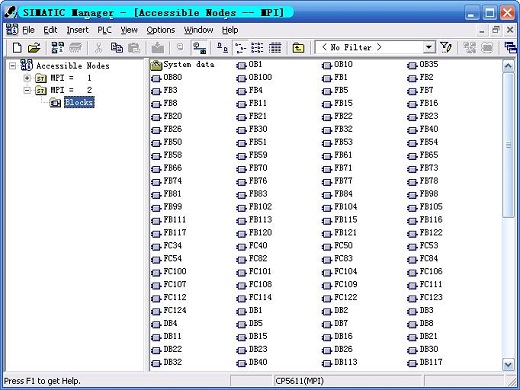This screenshot has height=390, width=520.
Task: Expand the MPI = 1 node
Action: pos(27,78)
